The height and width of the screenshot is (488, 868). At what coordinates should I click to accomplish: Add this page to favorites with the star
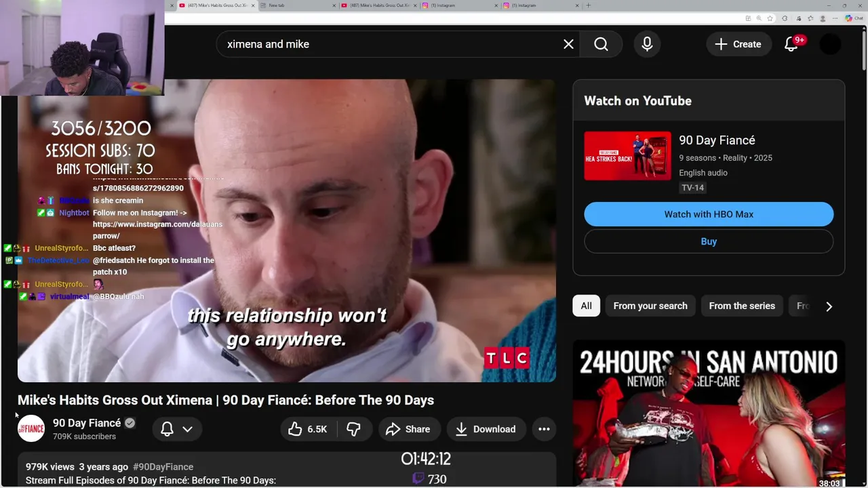point(770,18)
